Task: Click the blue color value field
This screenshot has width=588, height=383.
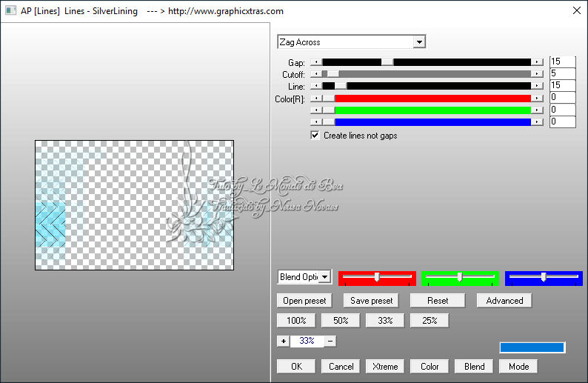Action: tap(562, 121)
